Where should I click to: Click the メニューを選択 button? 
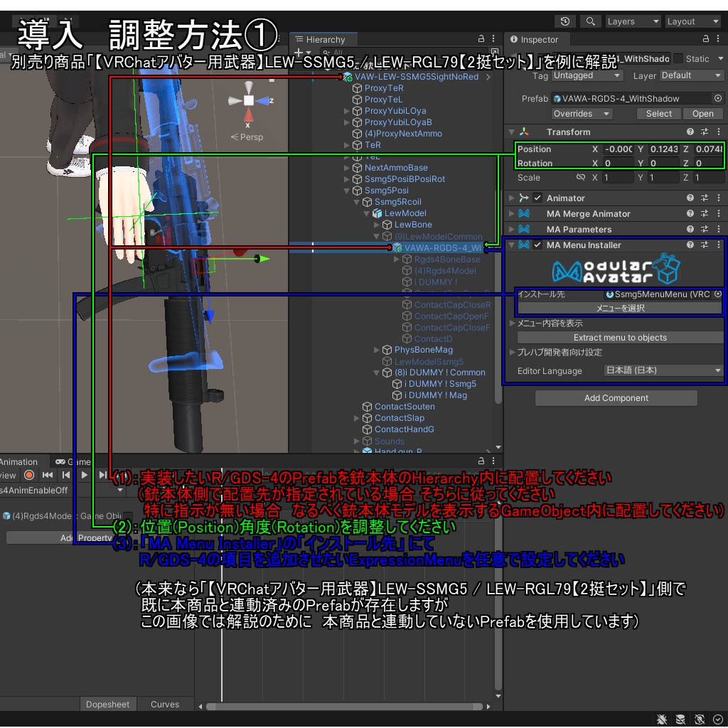pos(619,308)
